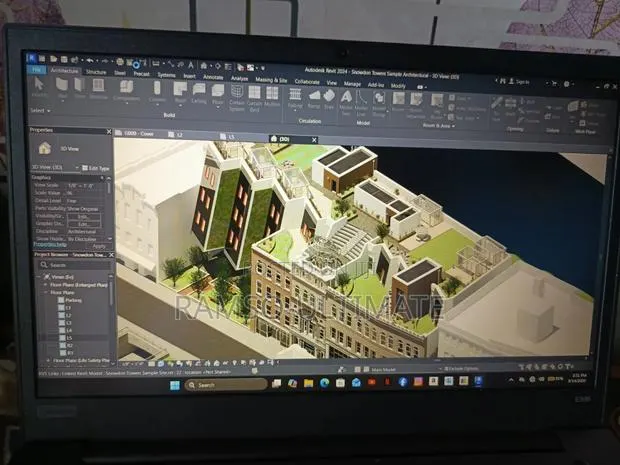Select the Stair tool

[329, 99]
